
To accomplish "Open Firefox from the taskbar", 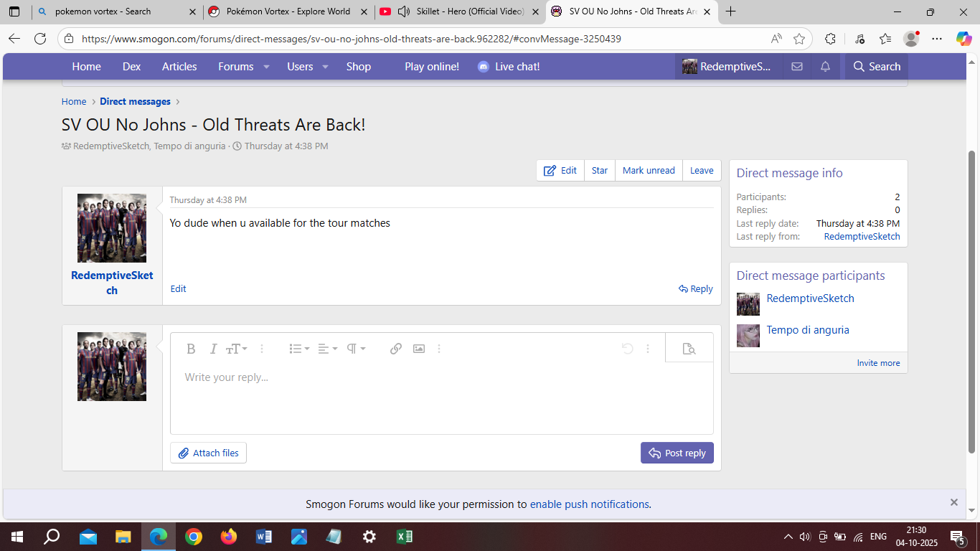I will coord(228,537).
